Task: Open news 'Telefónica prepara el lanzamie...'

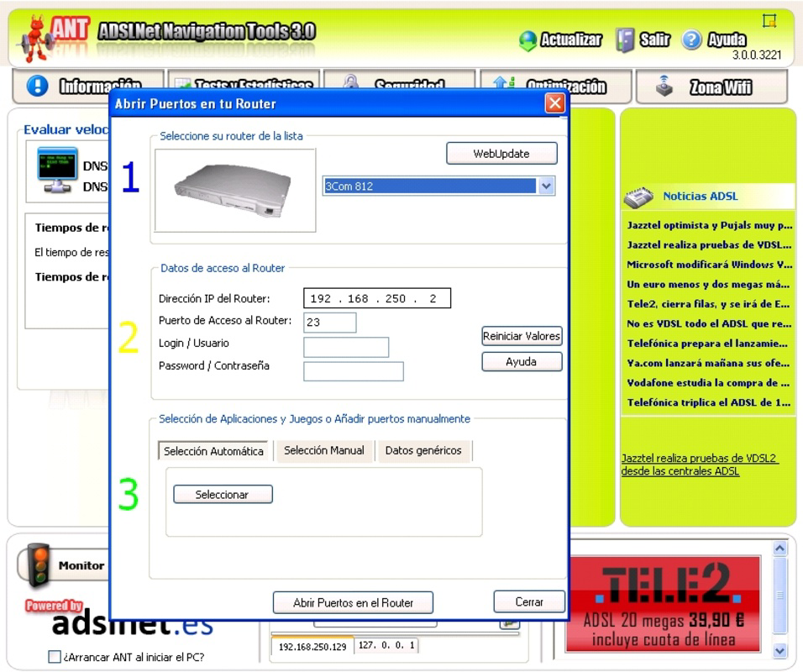Action: click(x=707, y=344)
